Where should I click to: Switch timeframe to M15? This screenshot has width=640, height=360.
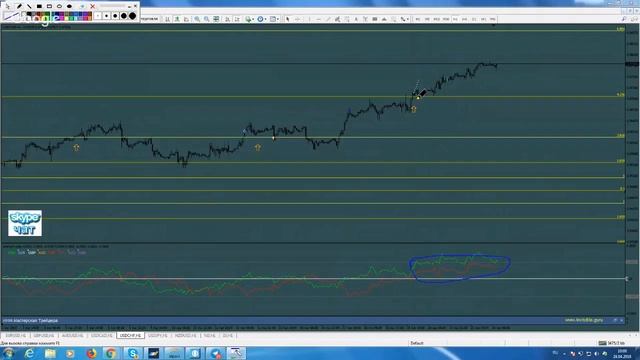[x=436, y=19]
